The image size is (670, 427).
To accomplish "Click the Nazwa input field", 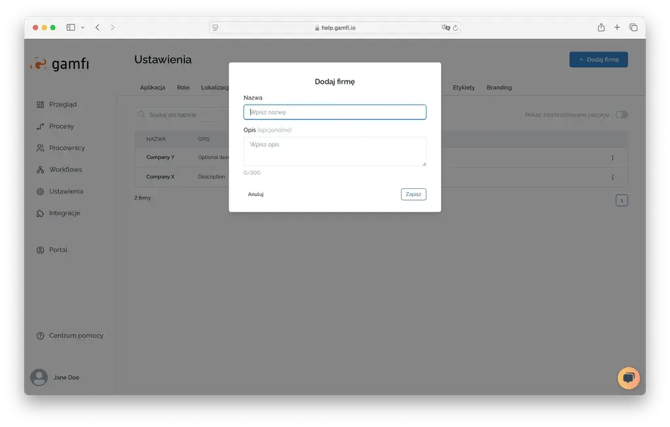I will pos(335,112).
